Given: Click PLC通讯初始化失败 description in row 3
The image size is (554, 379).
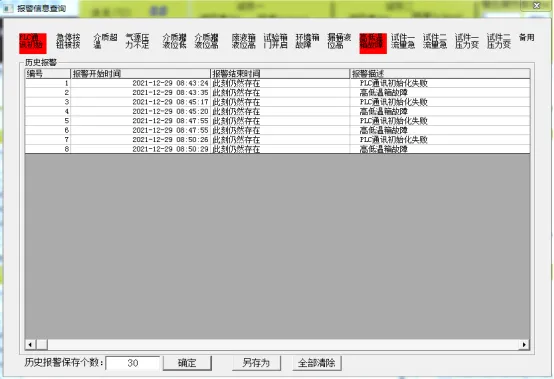Looking at the screenshot, I should 394,102.
